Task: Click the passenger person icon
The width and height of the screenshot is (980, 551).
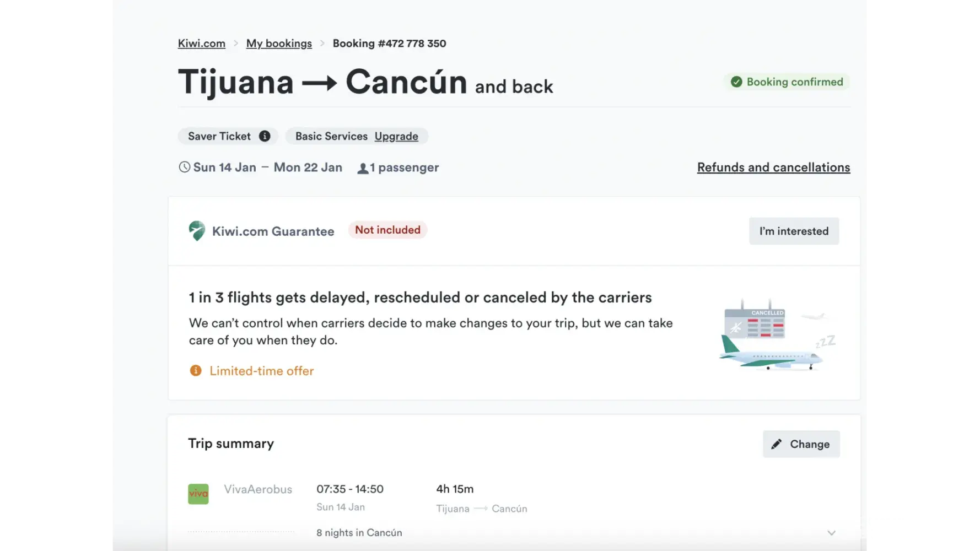Action: pos(363,168)
